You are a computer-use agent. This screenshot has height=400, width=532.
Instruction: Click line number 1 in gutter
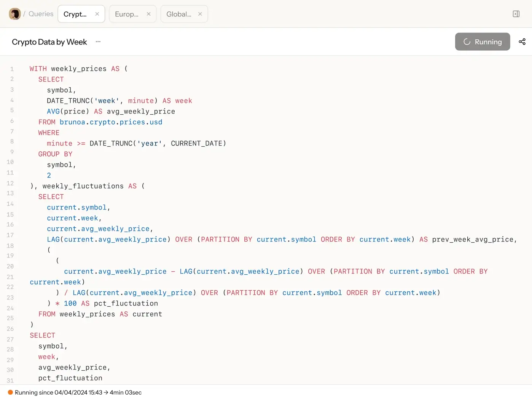pyautogui.click(x=12, y=69)
